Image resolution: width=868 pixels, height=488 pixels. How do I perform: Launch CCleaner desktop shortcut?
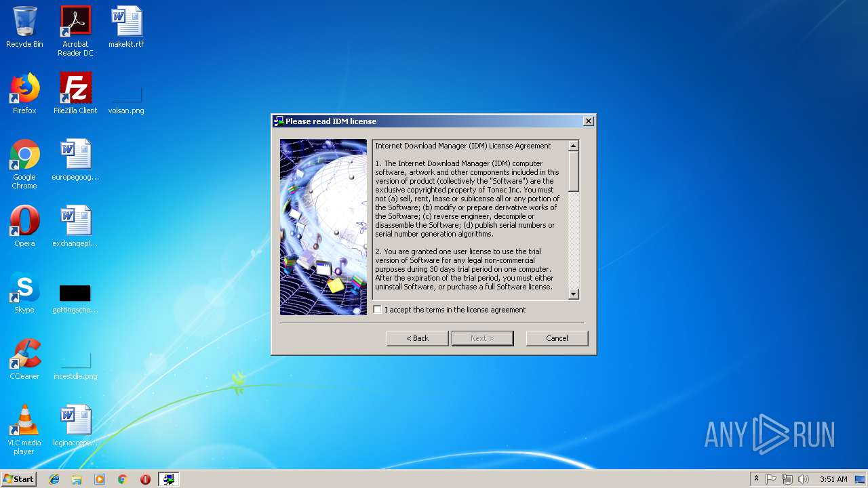click(x=24, y=359)
